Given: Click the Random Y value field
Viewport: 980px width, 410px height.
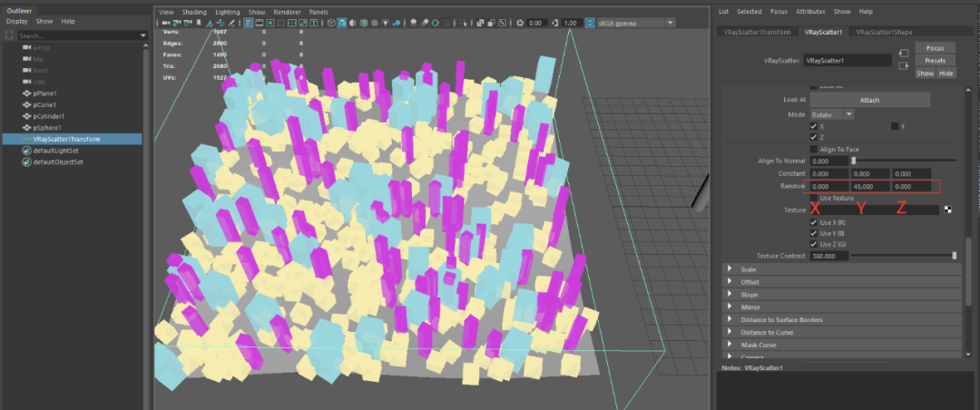Looking at the screenshot, I should click(868, 187).
